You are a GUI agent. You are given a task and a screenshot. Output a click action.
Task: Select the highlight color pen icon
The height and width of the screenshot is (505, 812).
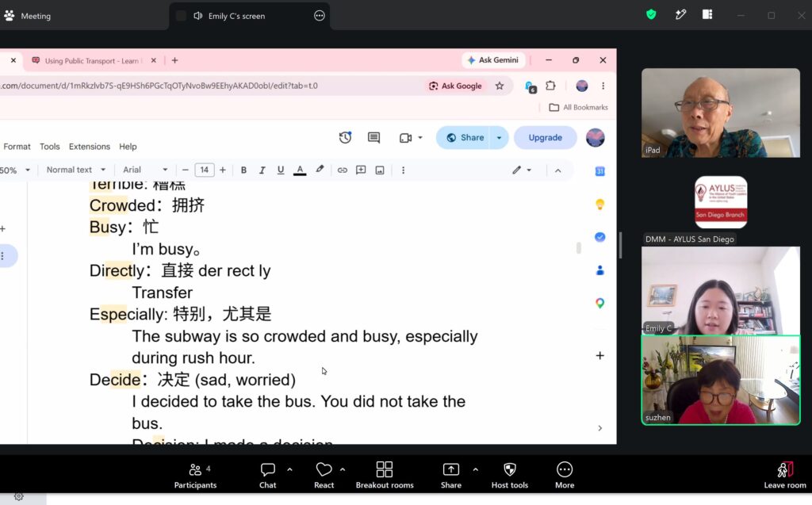click(320, 170)
